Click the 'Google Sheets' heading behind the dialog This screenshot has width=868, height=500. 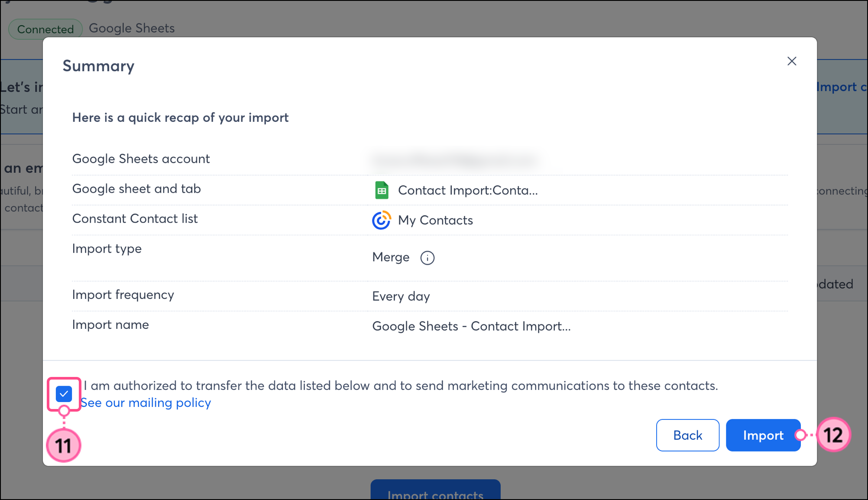point(132,28)
